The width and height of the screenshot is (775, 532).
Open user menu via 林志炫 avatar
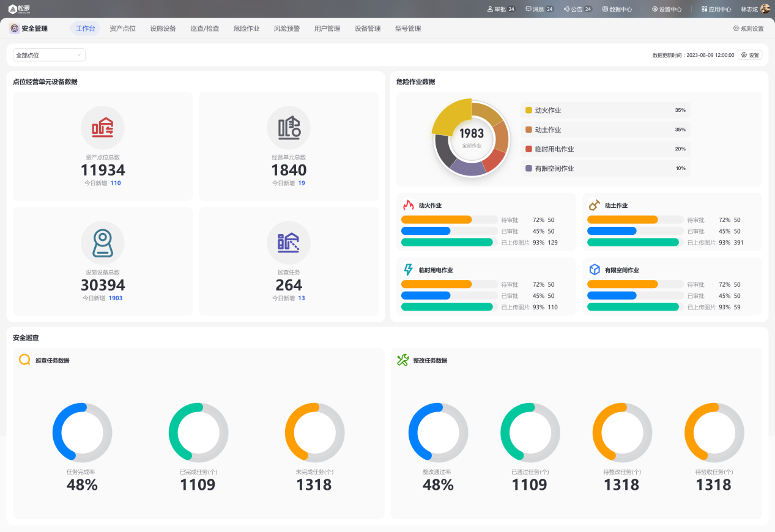[765, 9]
